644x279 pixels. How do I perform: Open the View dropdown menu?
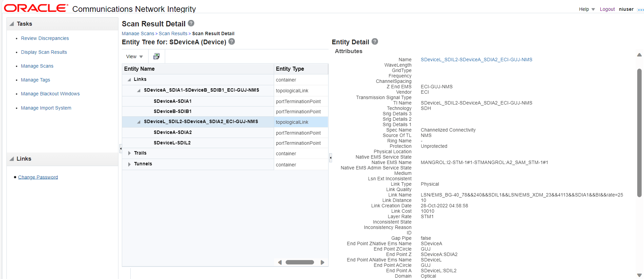[x=134, y=56]
